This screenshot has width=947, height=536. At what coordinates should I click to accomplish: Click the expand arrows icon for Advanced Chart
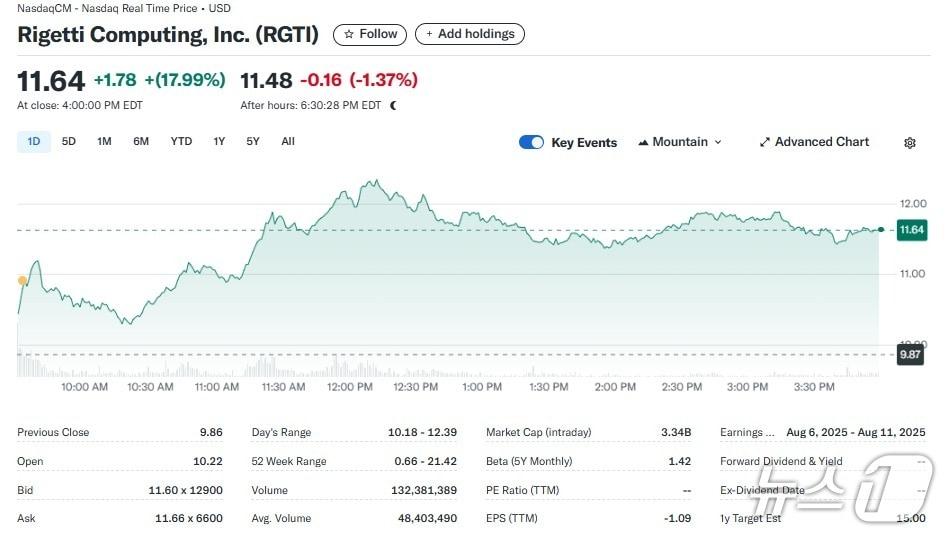765,142
